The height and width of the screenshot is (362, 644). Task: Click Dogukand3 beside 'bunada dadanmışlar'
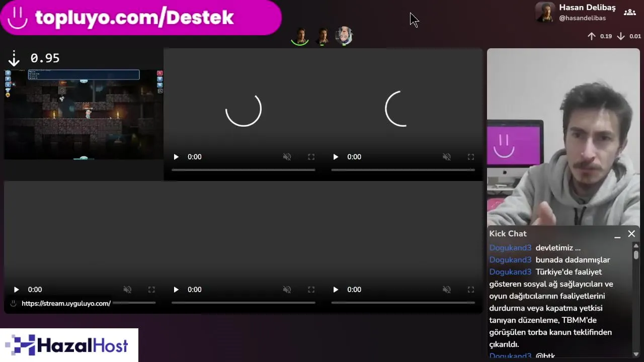[510, 260]
